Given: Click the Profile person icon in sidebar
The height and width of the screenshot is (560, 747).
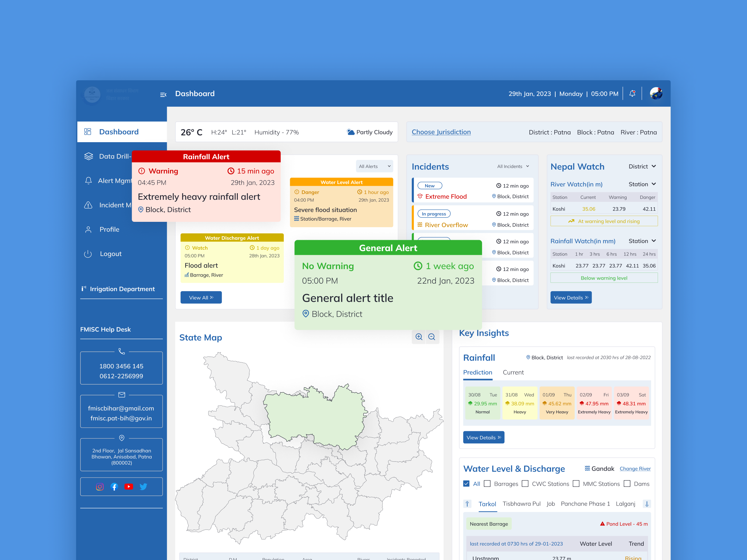Looking at the screenshot, I should click(x=88, y=229).
